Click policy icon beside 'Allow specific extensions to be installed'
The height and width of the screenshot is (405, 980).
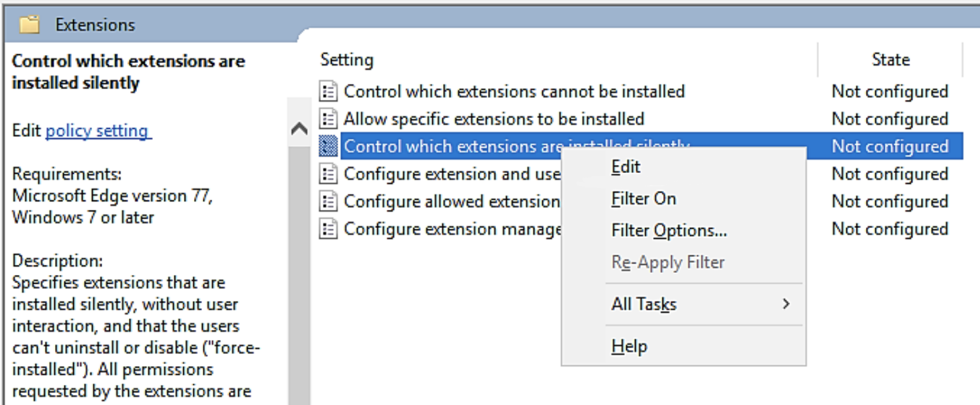click(328, 119)
